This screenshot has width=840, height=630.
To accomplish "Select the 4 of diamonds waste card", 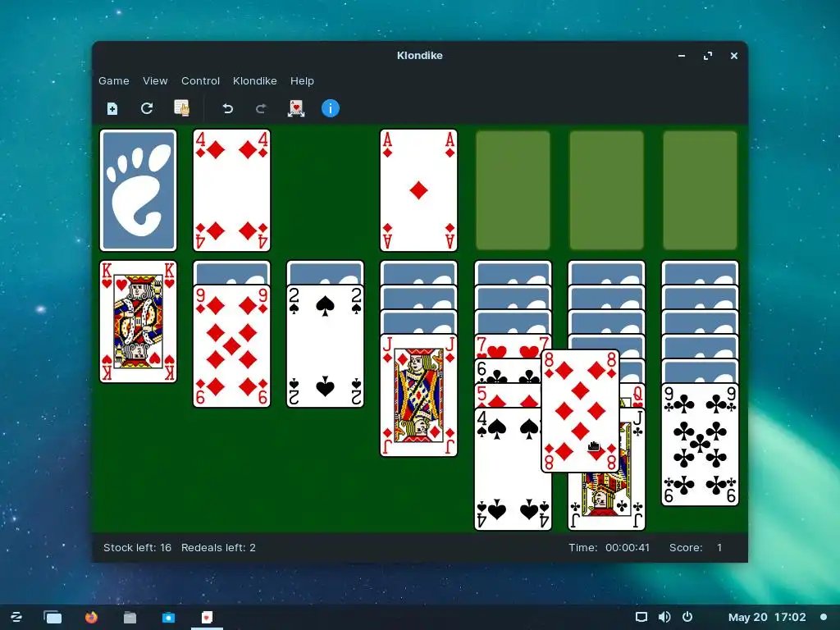I will [231, 190].
